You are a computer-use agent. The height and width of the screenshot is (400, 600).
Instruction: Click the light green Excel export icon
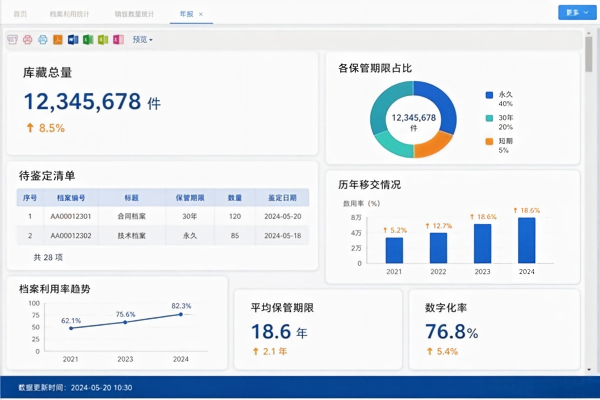103,39
